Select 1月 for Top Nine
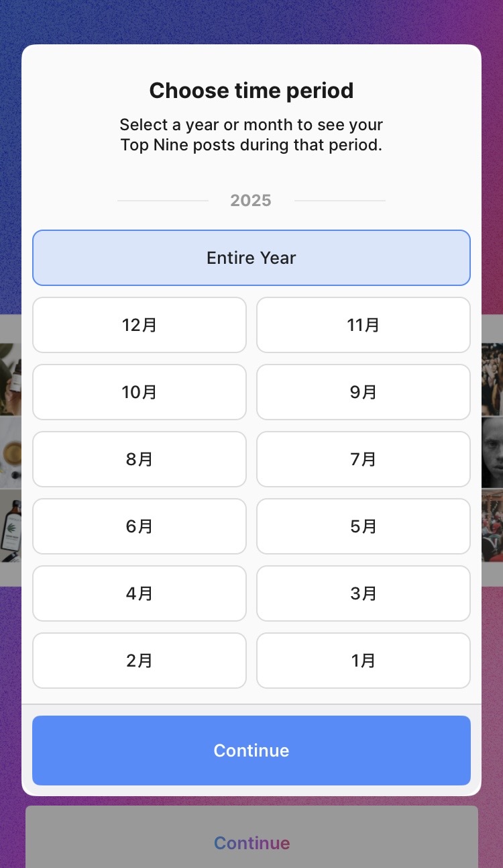503x868 pixels. pyautogui.click(x=364, y=661)
